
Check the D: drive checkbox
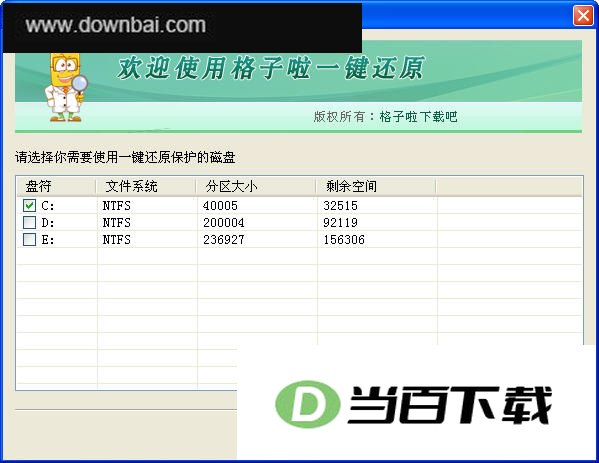tap(29, 222)
